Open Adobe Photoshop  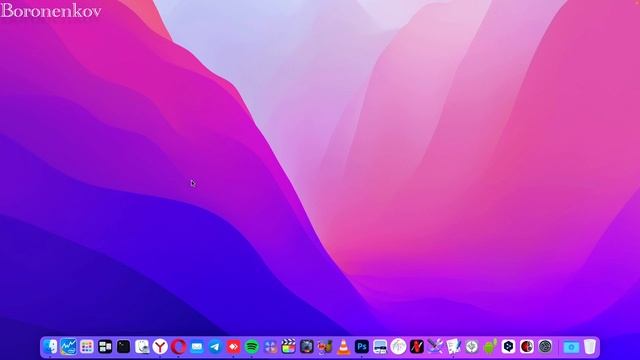click(x=362, y=347)
